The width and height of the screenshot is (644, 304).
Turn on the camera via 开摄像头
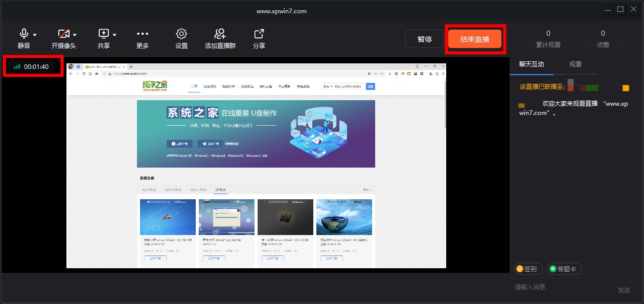pos(63,34)
